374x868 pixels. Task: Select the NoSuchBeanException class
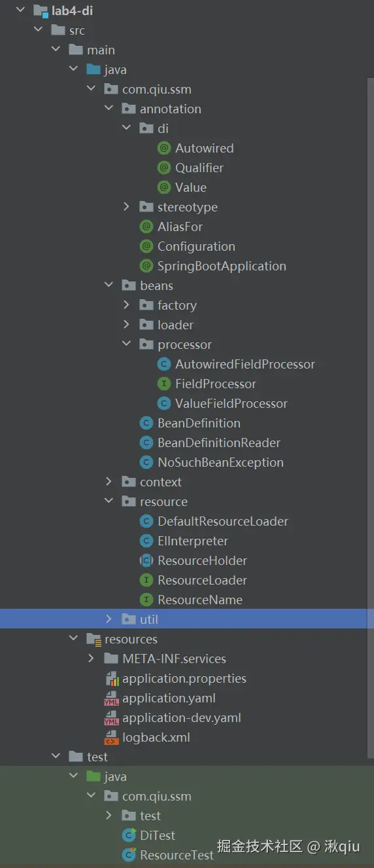(x=220, y=463)
